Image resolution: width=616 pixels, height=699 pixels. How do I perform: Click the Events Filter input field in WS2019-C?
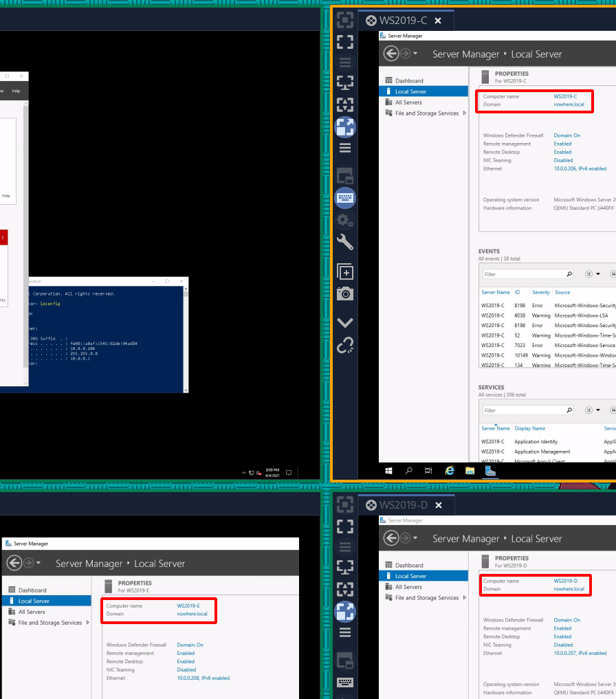click(x=523, y=274)
